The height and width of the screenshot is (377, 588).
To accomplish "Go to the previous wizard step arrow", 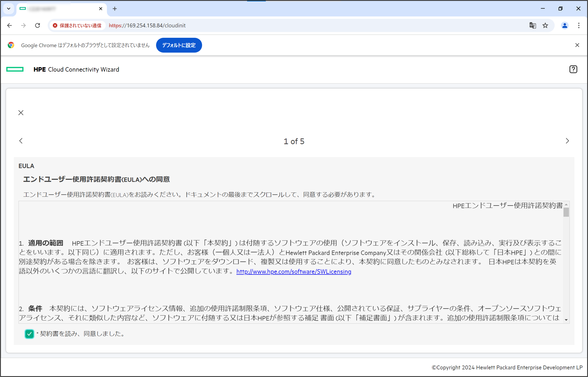I will [x=21, y=141].
